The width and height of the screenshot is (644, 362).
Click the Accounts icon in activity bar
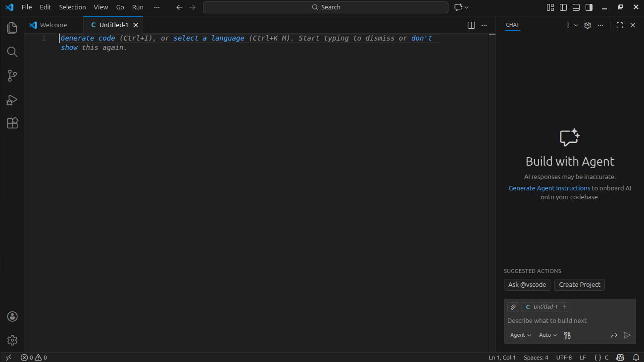click(12, 317)
